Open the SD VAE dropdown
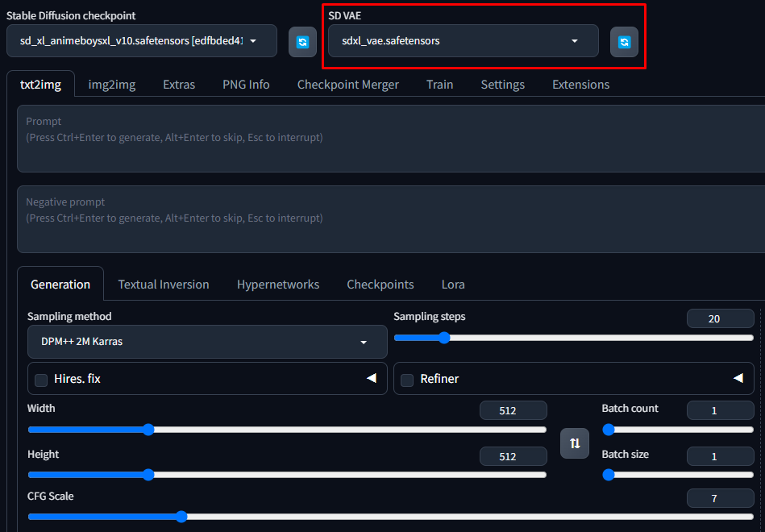Image resolution: width=765 pixels, height=532 pixels. [463, 41]
